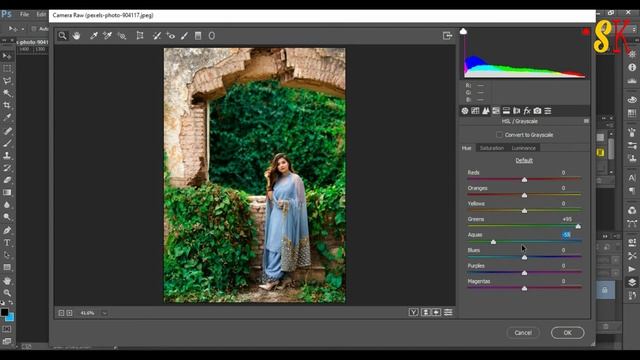This screenshot has height=360, width=640.
Task: Switch to the Saturation tab
Action: click(x=491, y=148)
